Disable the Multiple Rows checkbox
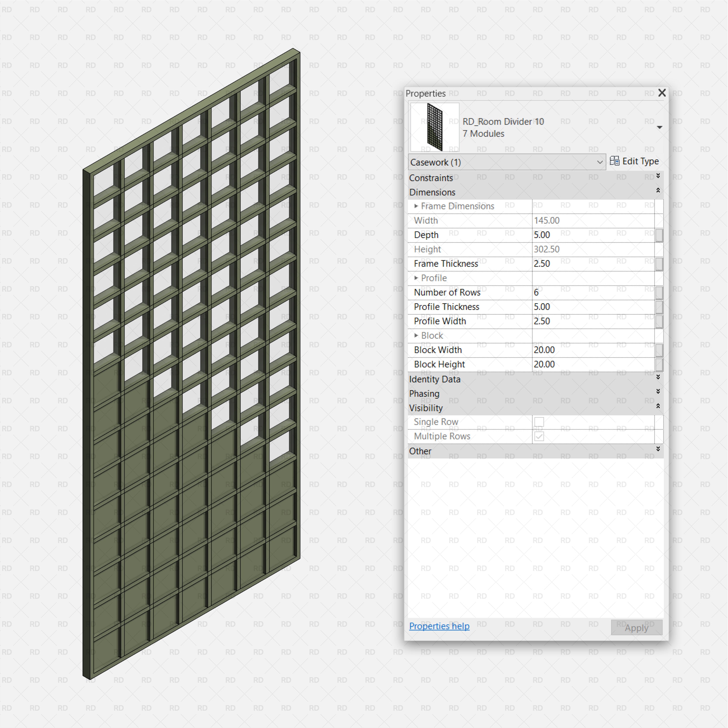This screenshot has width=728, height=728. pos(539,436)
